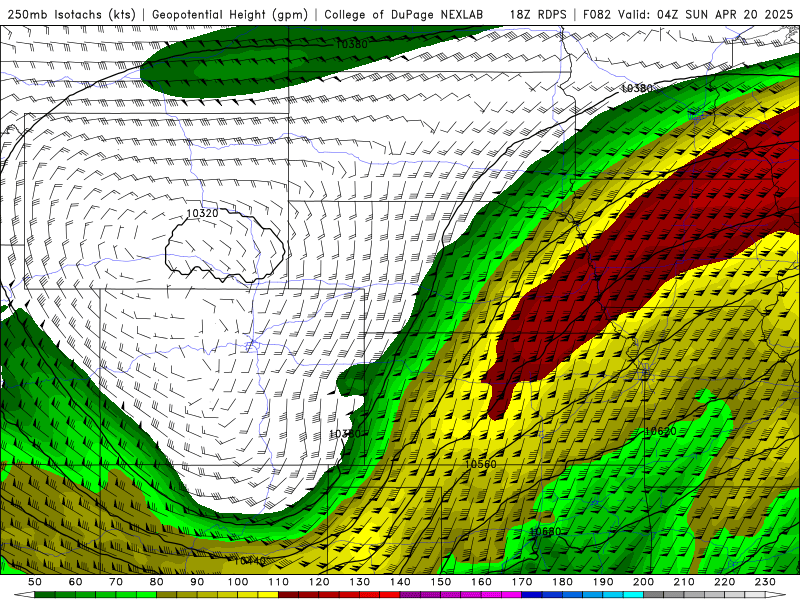Pick the olive swatch starting at 80
800x600 pixels.
click(167, 595)
